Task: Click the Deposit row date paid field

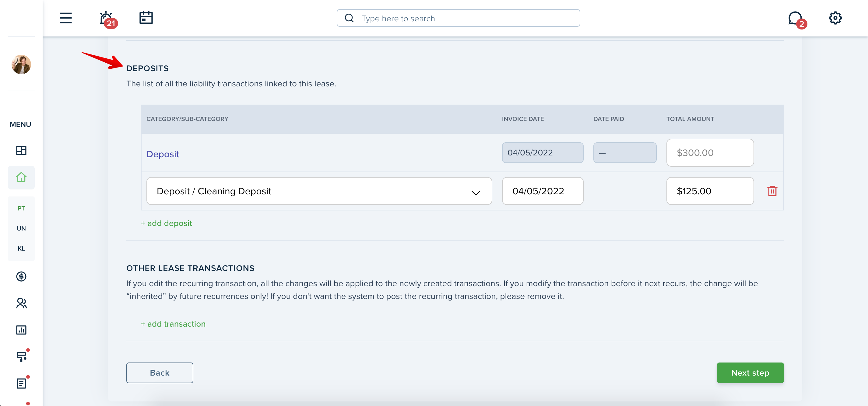Action: click(x=625, y=152)
